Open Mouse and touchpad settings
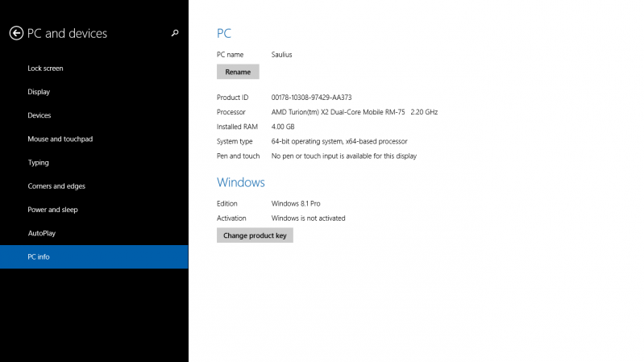Viewport: 644px width, 362px height. point(60,139)
